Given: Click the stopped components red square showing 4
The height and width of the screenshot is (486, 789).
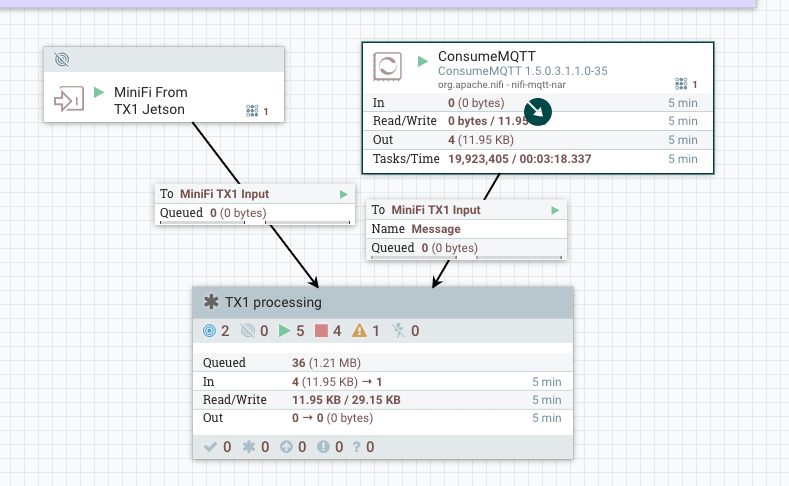Looking at the screenshot, I should click(x=321, y=331).
